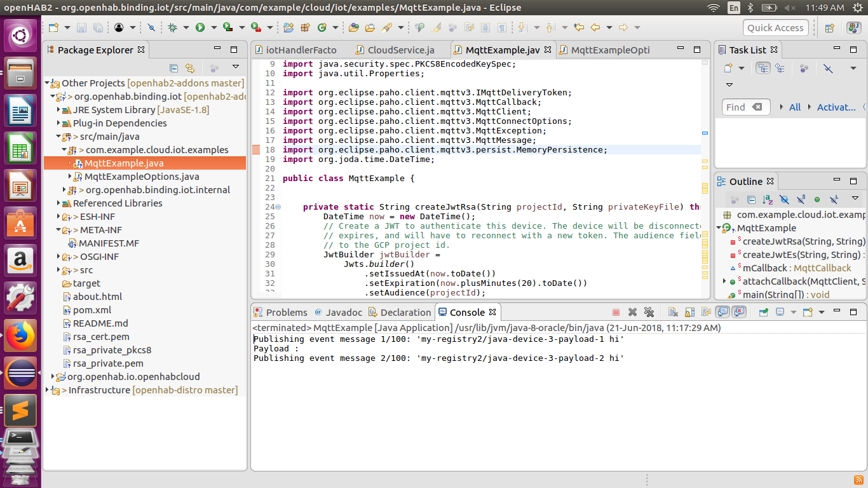Screen dimensions: 868x488
Task: Open the Declaration tab
Action: (x=400, y=312)
